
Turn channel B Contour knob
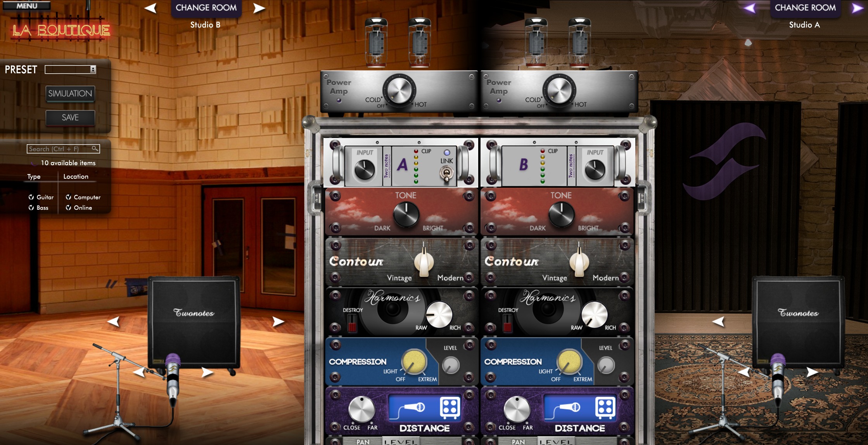(579, 262)
